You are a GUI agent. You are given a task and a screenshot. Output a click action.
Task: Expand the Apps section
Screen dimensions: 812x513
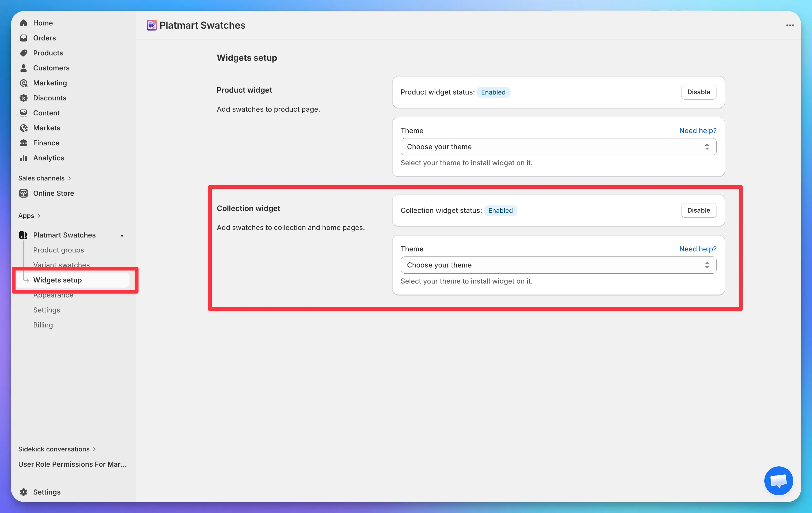point(29,216)
